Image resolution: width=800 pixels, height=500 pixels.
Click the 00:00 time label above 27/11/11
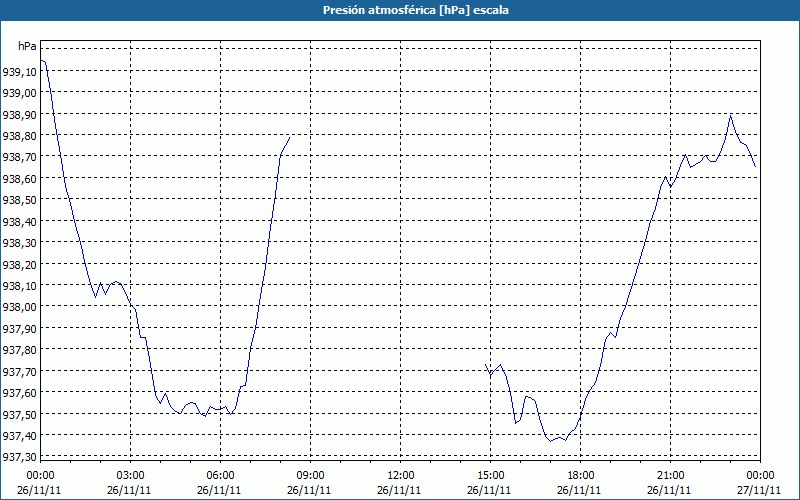coord(760,476)
